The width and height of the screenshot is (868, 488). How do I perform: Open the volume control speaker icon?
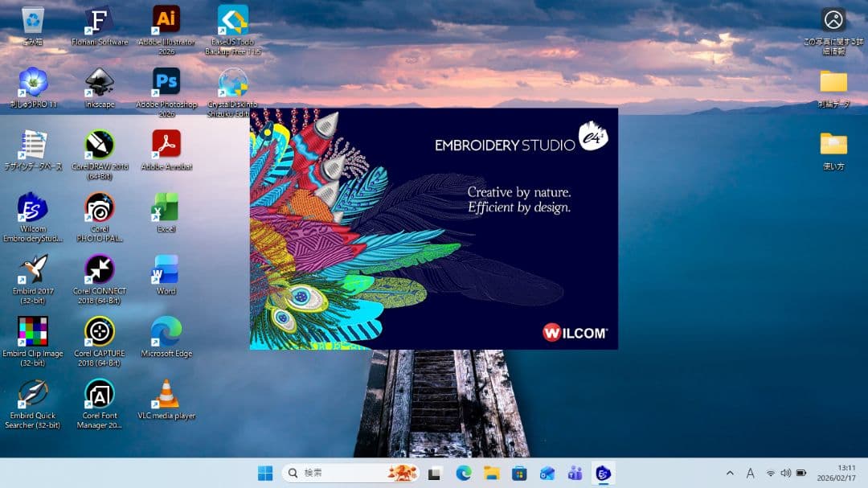pyautogui.click(x=785, y=473)
